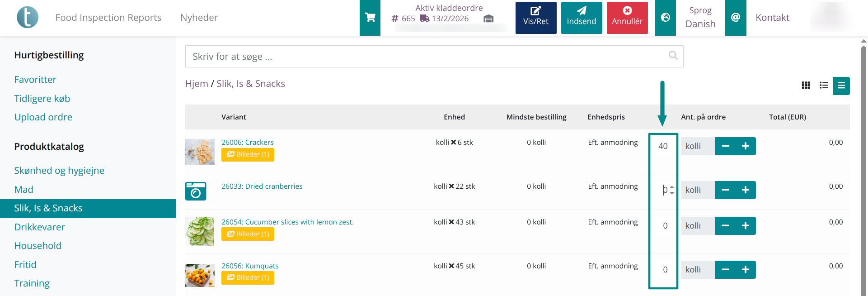
Task: Click the globe language icon
Action: click(666, 18)
